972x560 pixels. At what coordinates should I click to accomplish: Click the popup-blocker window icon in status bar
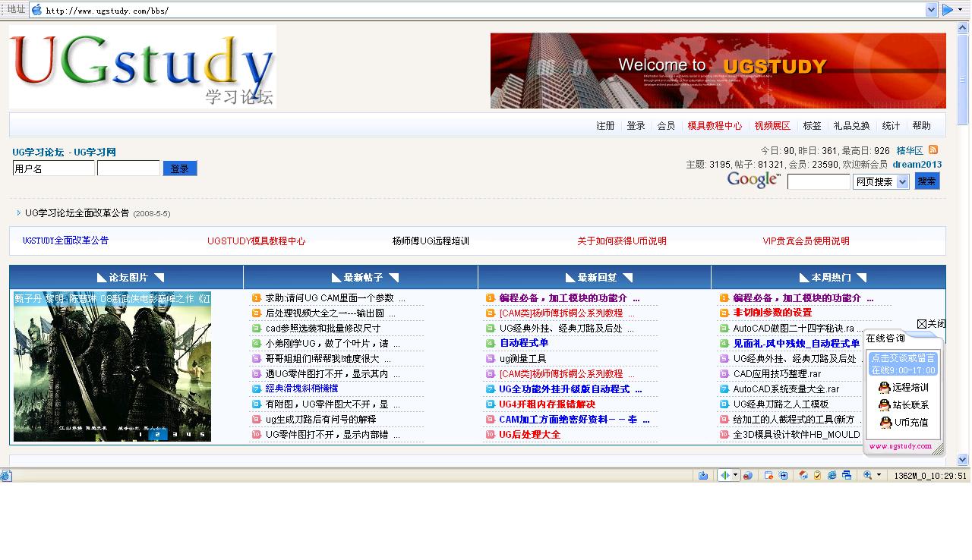[768, 476]
